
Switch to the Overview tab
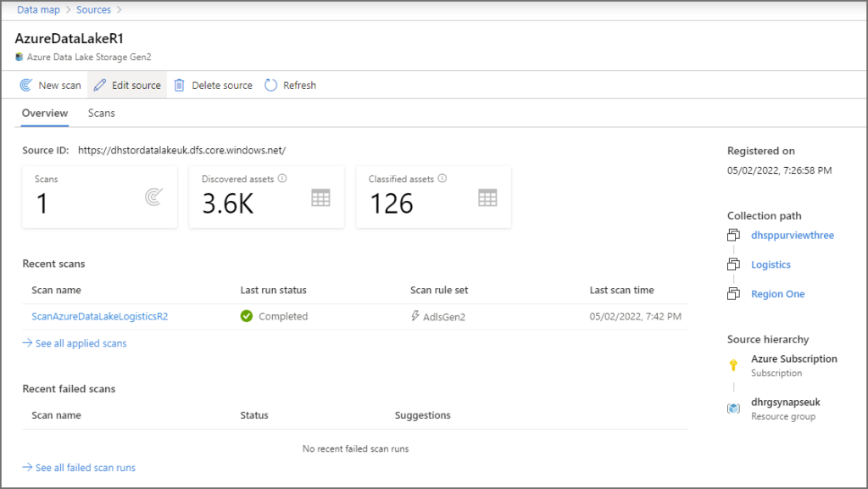(x=45, y=113)
